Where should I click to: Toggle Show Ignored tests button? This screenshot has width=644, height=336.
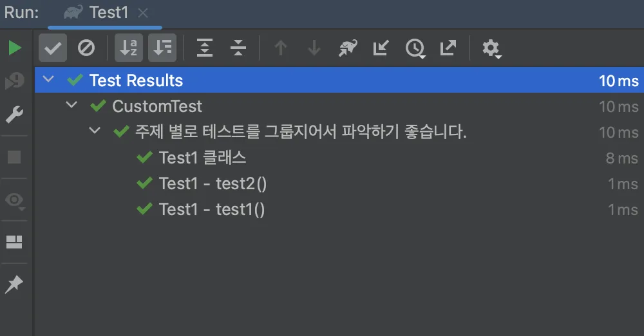[x=86, y=48]
